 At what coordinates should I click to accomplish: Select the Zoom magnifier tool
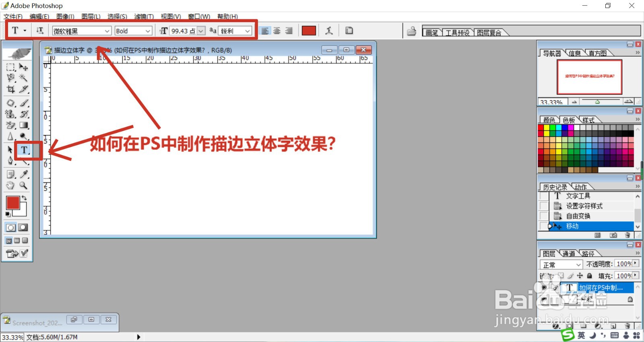[24, 185]
